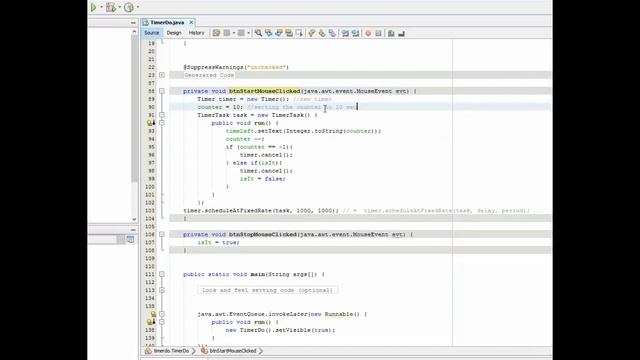Viewport: 640px width, 360px height.
Task: Click the Previous Bookmark icon
Action: click(x=311, y=33)
